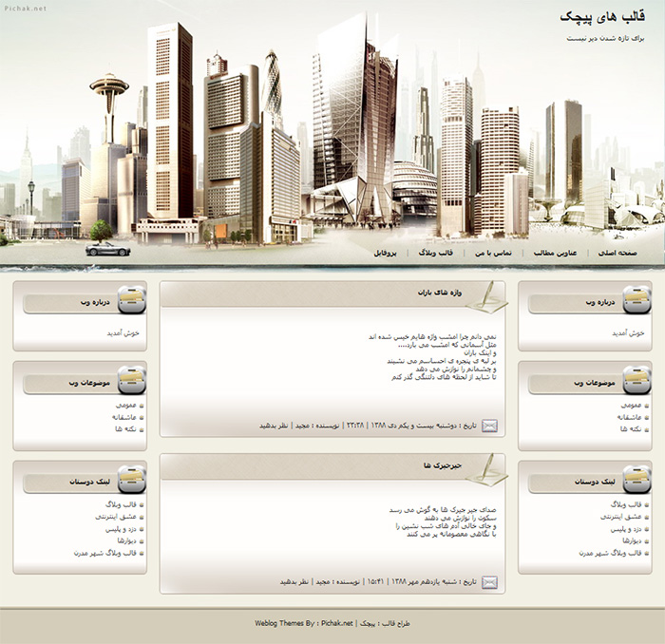Click the pen icon on the جیرجیرک ها post
Image resolution: width=665 pixels, height=644 pixels.
click(x=486, y=469)
